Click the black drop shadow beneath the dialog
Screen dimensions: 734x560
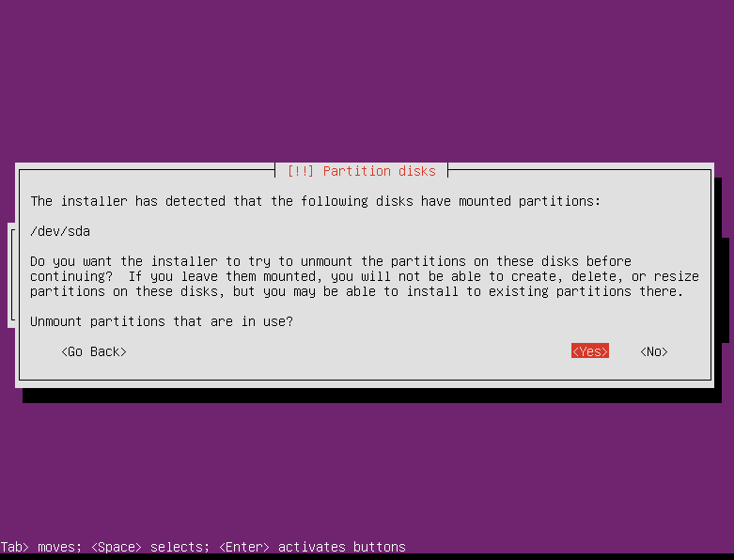click(372, 396)
